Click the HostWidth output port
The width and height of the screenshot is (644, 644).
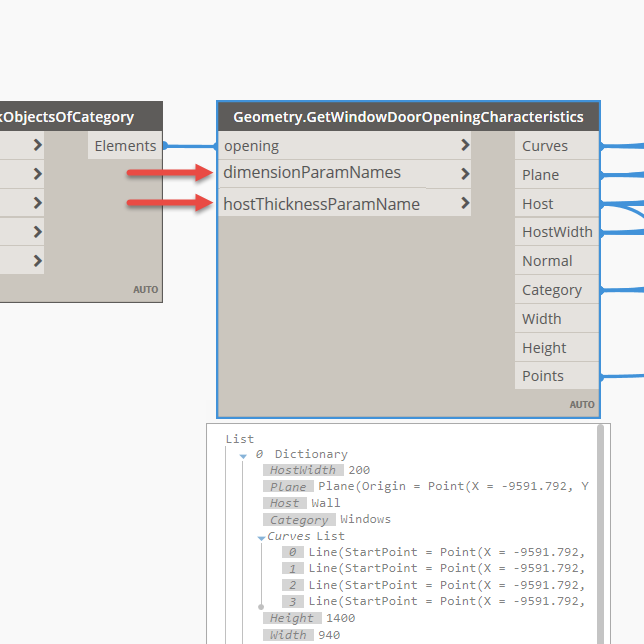557,232
